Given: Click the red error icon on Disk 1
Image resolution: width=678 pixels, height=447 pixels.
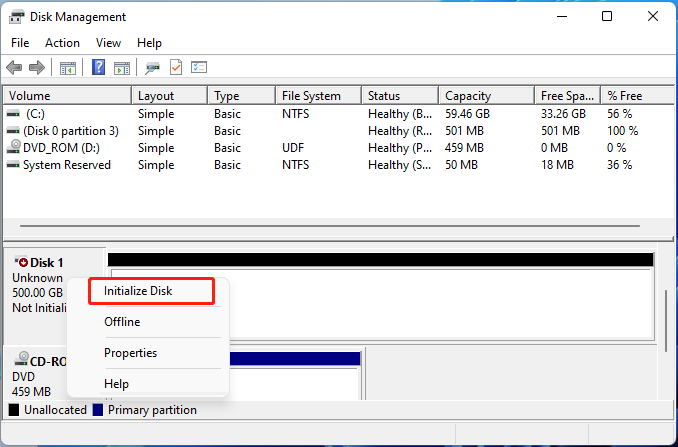Looking at the screenshot, I should 22,262.
